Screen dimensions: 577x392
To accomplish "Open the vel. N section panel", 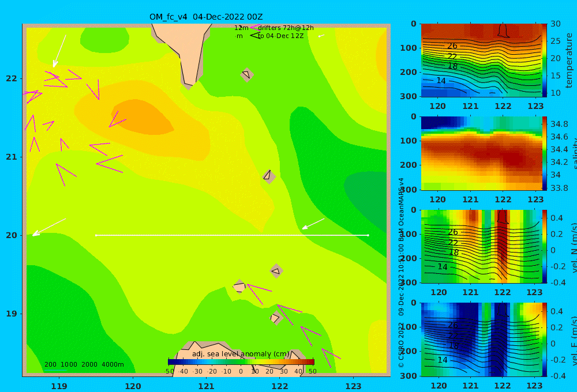I will coord(482,246).
